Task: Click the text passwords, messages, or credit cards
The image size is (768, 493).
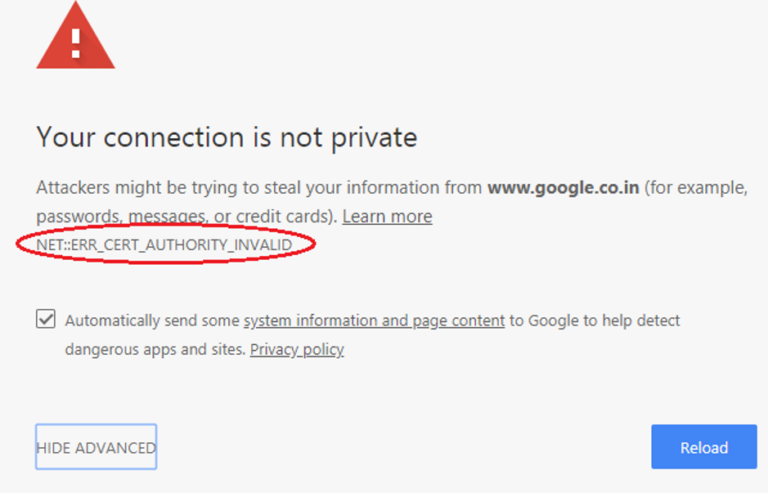Action: (186, 216)
